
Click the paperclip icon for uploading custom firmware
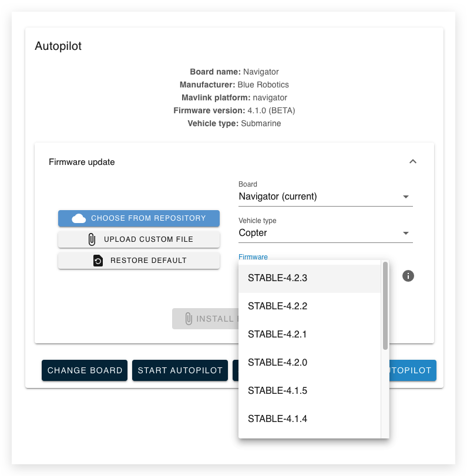pyautogui.click(x=91, y=239)
